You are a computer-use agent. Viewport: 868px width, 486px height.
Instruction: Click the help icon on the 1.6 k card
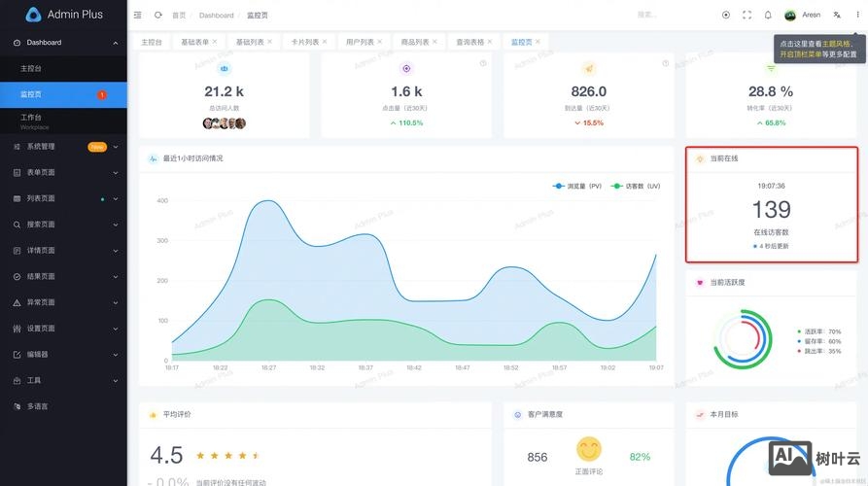pyautogui.click(x=483, y=63)
